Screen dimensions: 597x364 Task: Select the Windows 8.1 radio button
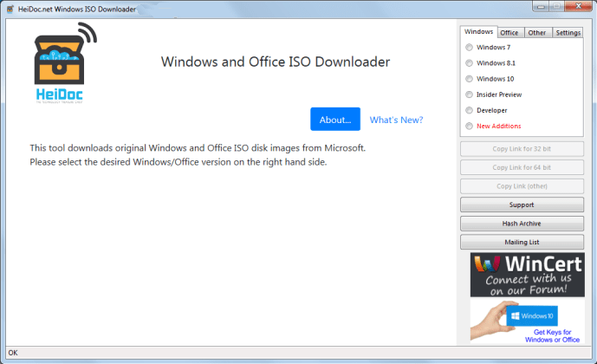(469, 63)
